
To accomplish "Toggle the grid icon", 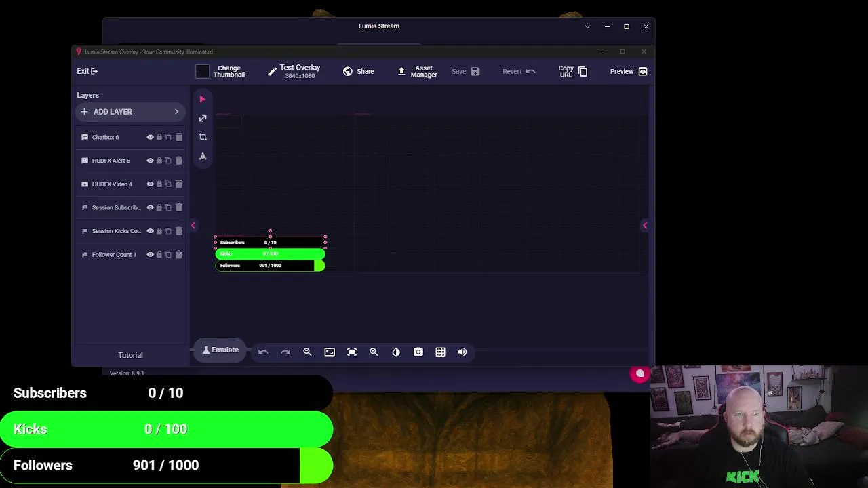I will coord(440,352).
